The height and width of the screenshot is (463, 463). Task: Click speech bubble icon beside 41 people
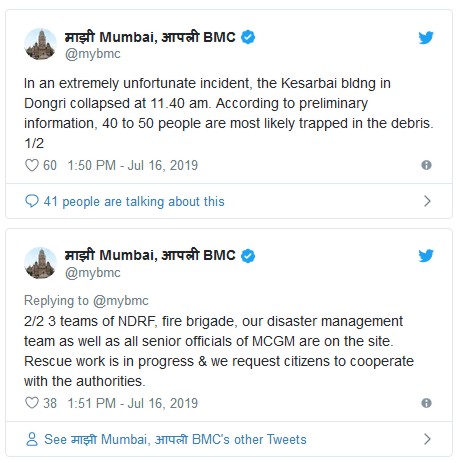32,201
